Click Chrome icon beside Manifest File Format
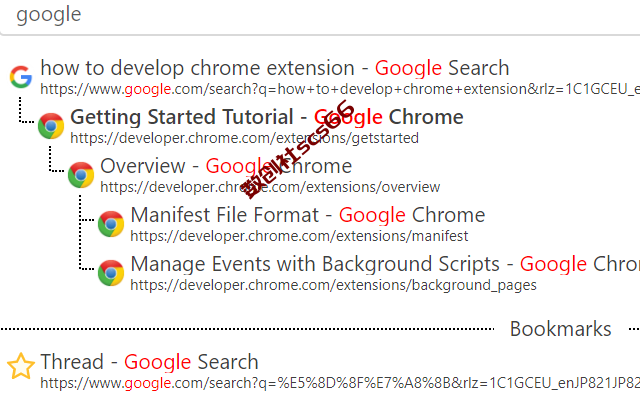This screenshot has width=640, height=400. [x=111, y=224]
